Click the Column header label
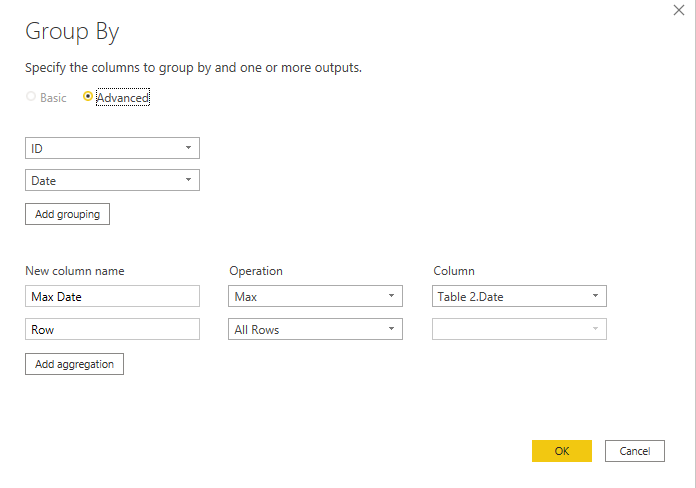This screenshot has width=696, height=488. 454,271
